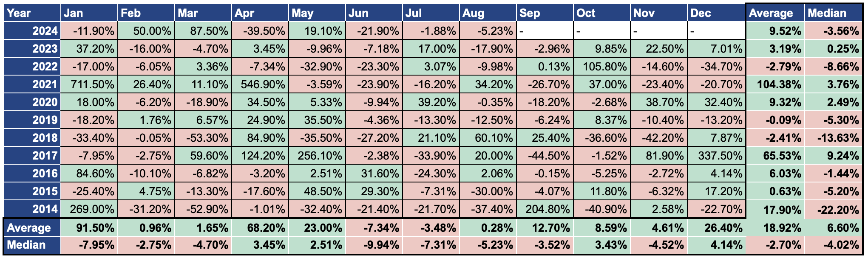Viewport: 868px width, 258px height.
Task: Select the 256.10% cell for May 2017
Action: pos(317,156)
